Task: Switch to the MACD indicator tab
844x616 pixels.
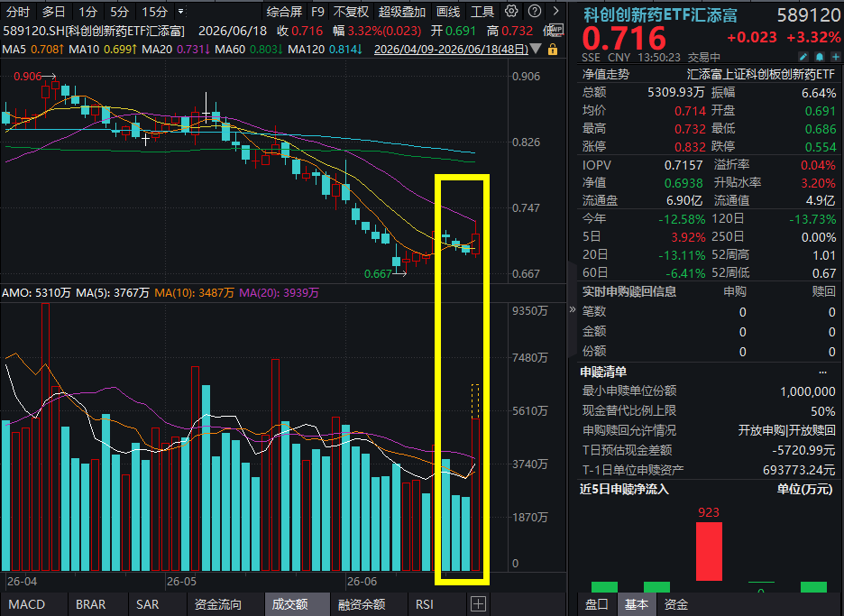Action: pos(27,604)
